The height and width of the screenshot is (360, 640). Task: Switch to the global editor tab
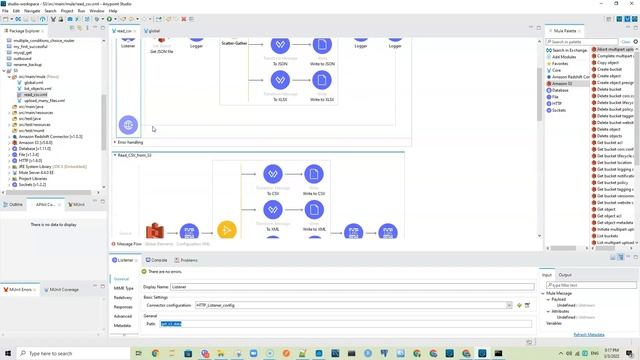152,31
